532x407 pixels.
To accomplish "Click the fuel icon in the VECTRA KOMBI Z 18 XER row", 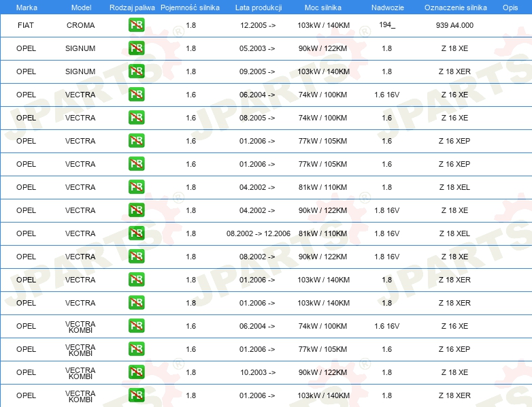I will [136, 395].
